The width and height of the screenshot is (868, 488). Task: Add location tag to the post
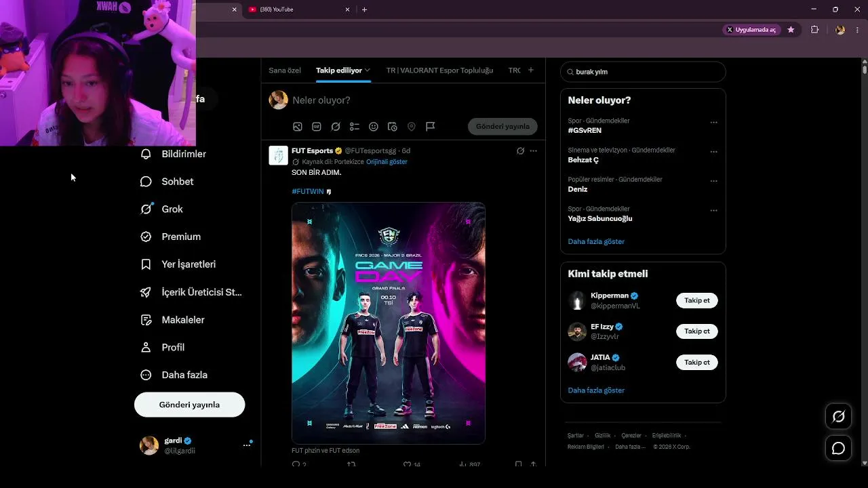coord(411,127)
